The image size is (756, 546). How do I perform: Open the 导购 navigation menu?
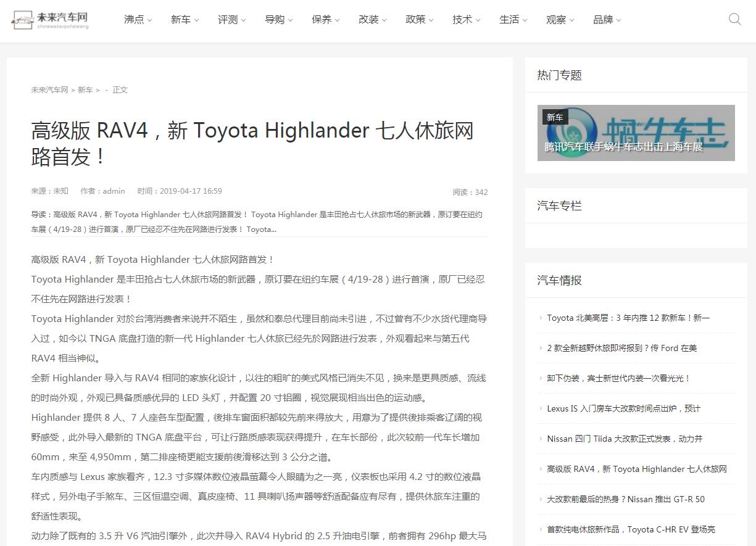(x=279, y=20)
